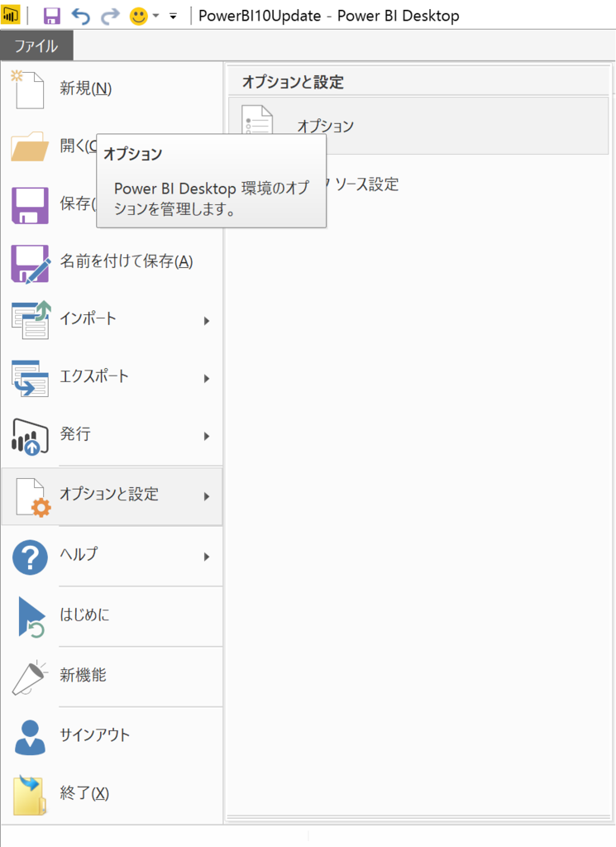The image size is (616, 847).
Task: Open ソース設定 in the submenu panel
Action: pos(366,184)
